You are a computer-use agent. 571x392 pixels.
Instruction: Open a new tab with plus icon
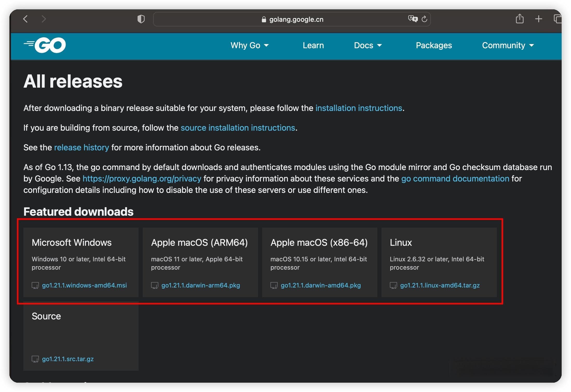click(x=539, y=19)
